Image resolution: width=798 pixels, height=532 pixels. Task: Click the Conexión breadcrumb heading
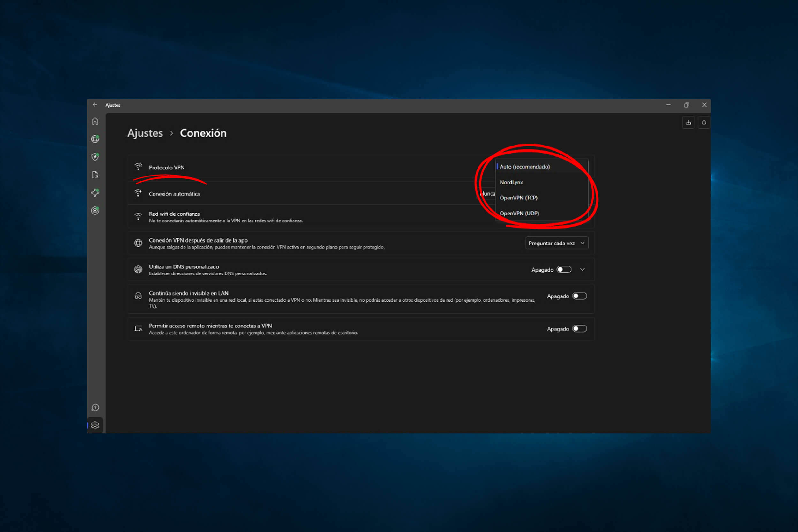pos(203,133)
